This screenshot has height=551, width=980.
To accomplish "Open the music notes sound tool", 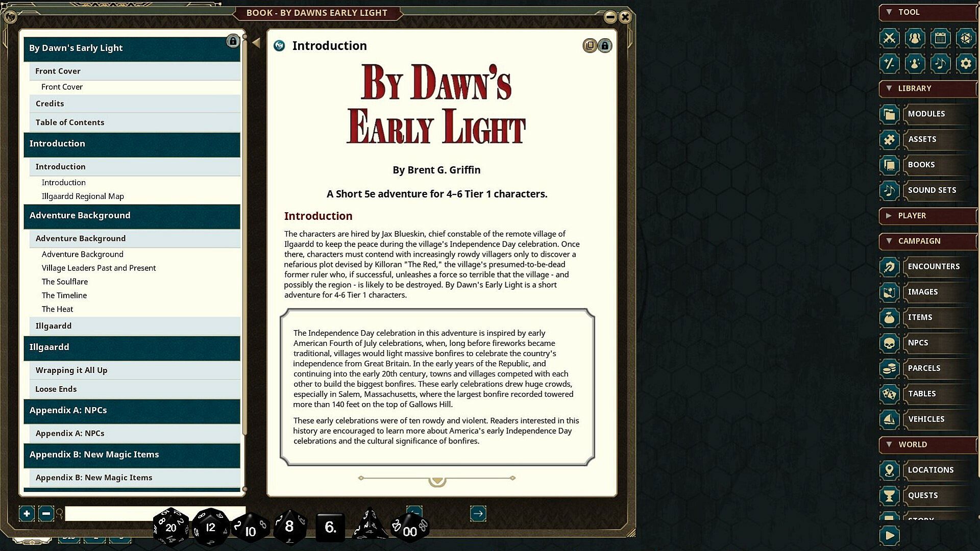I will coord(940,64).
